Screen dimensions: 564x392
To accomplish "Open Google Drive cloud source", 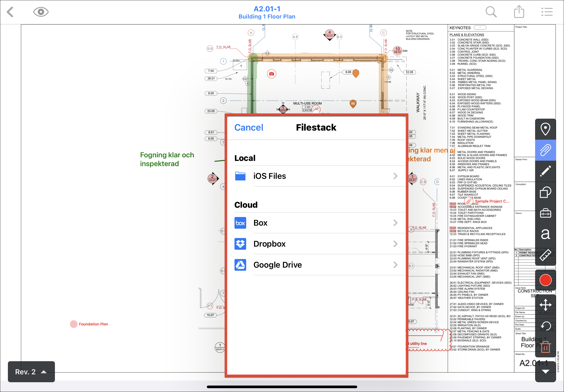I will click(x=316, y=265).
